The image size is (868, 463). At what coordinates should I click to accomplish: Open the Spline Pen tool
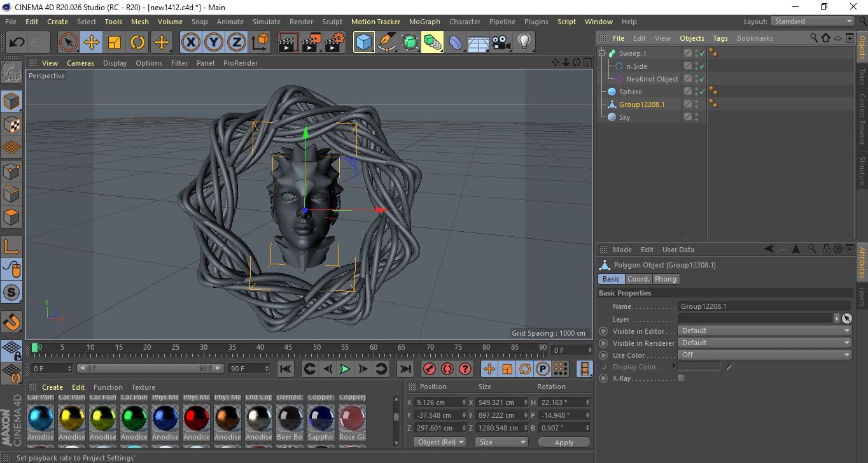click(x=386, y=43)
